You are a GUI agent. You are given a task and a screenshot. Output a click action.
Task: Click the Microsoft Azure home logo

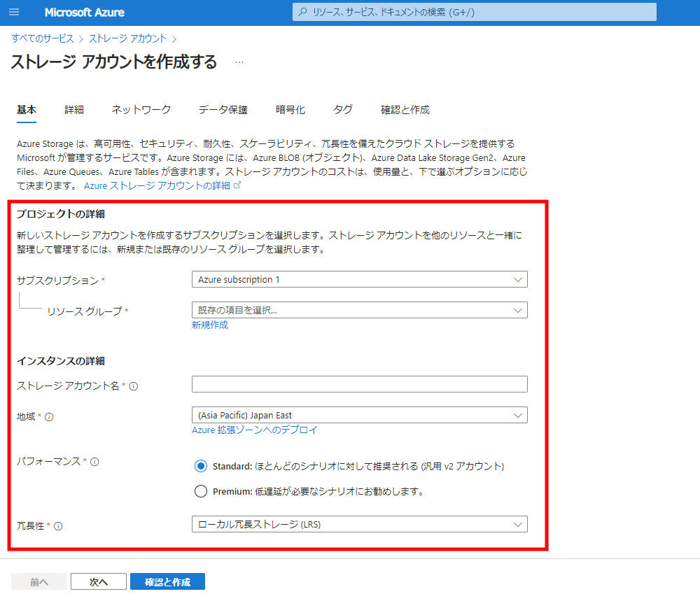(85, 12)
